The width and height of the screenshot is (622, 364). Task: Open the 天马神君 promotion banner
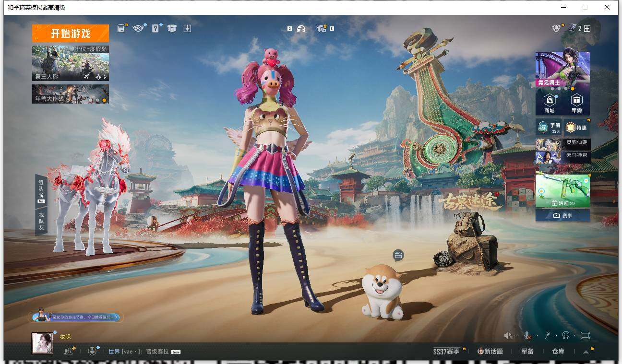(562, 156)
